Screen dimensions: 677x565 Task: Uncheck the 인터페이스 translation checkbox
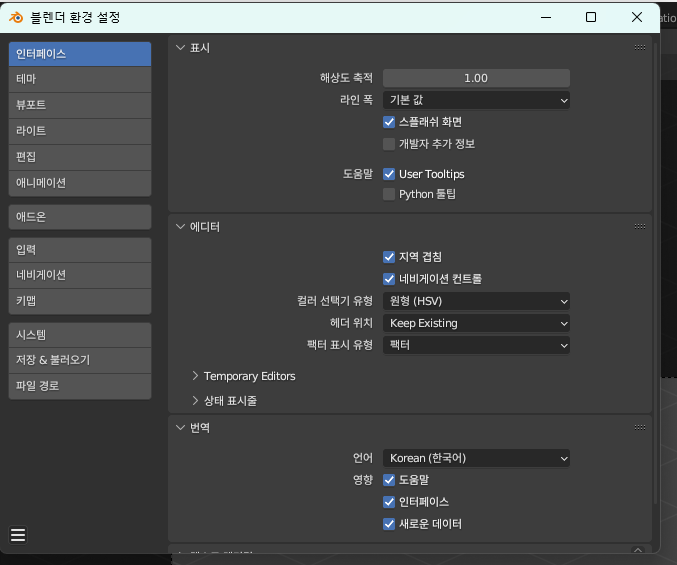389,502
